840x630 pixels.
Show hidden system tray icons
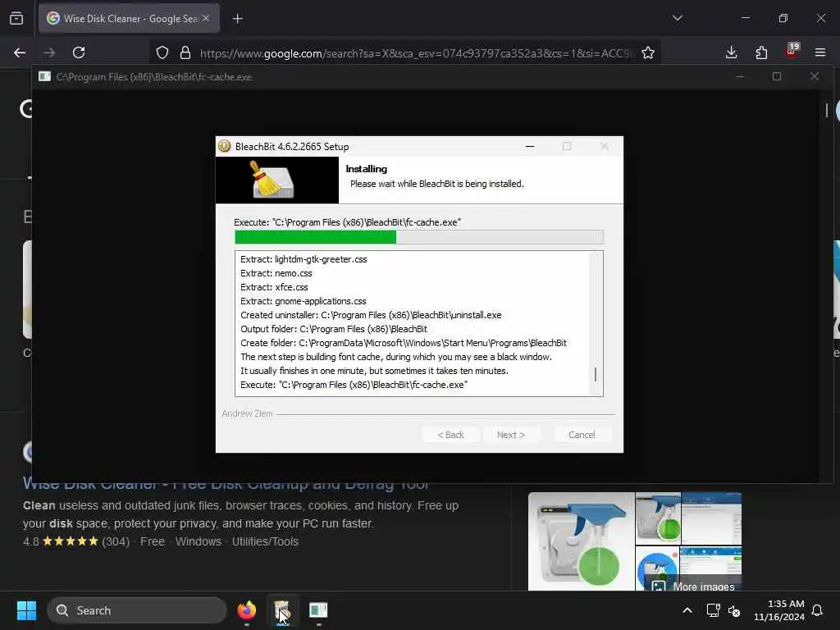click(x=687, y=610)
